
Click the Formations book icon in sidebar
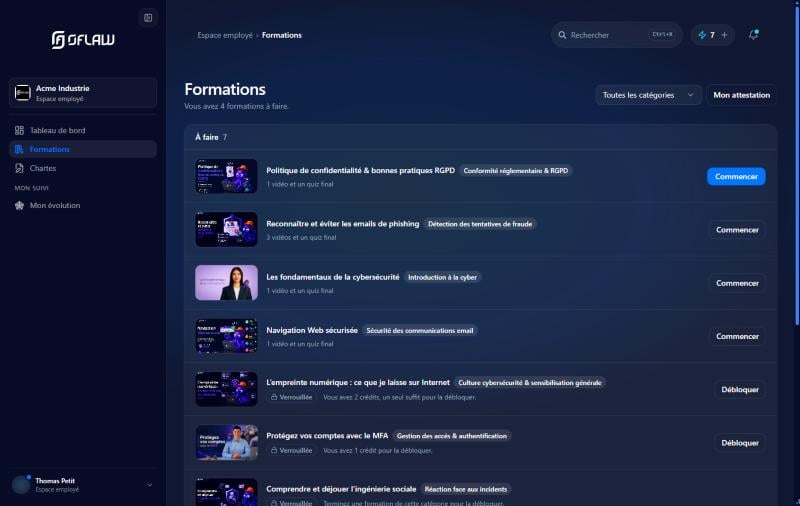coord(19,149)
